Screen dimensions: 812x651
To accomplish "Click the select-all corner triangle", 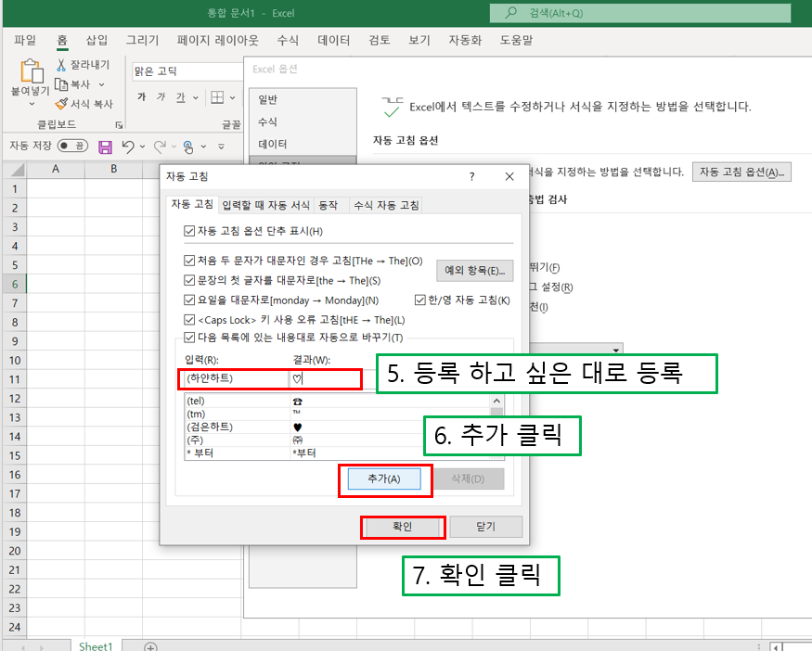I will pos(18,170).
